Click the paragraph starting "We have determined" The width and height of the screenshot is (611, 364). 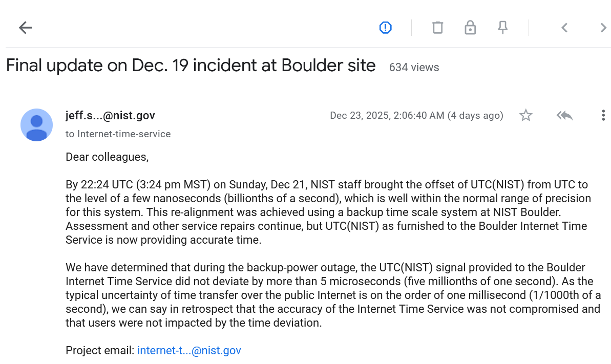click(x=333, y=295)
